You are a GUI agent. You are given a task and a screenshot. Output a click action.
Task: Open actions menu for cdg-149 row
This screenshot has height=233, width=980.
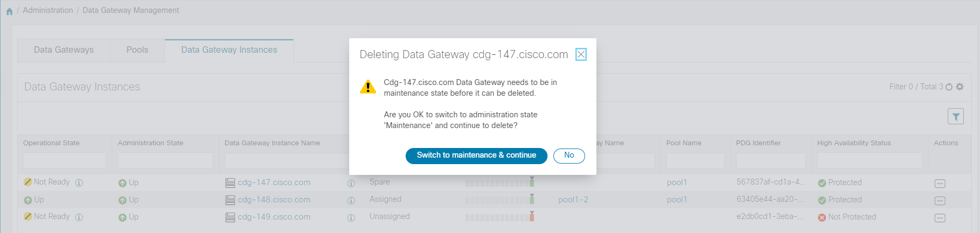click(940, 218)
